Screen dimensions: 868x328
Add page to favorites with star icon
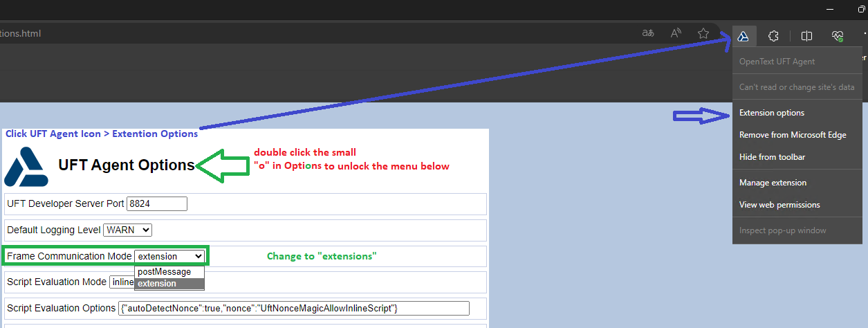pos(703,33)
